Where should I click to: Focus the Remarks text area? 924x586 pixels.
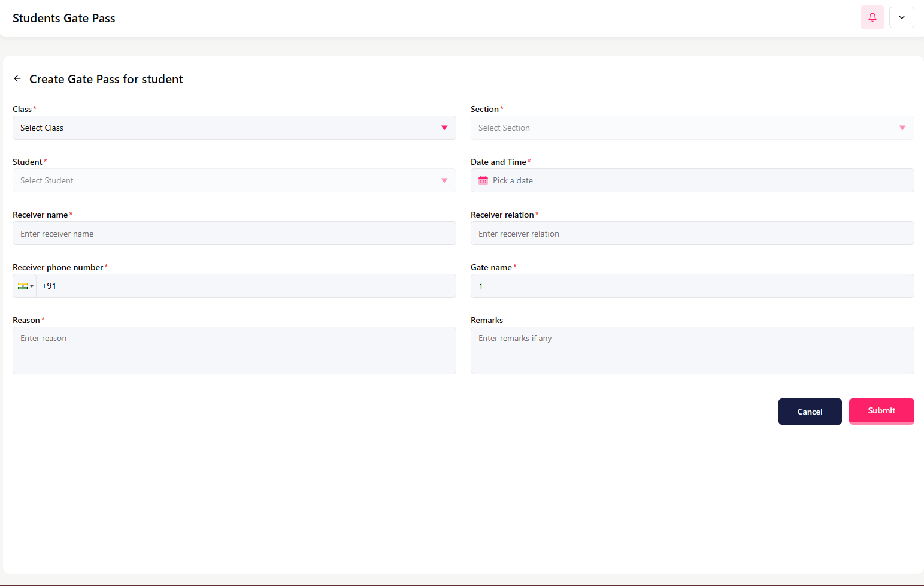692,351
